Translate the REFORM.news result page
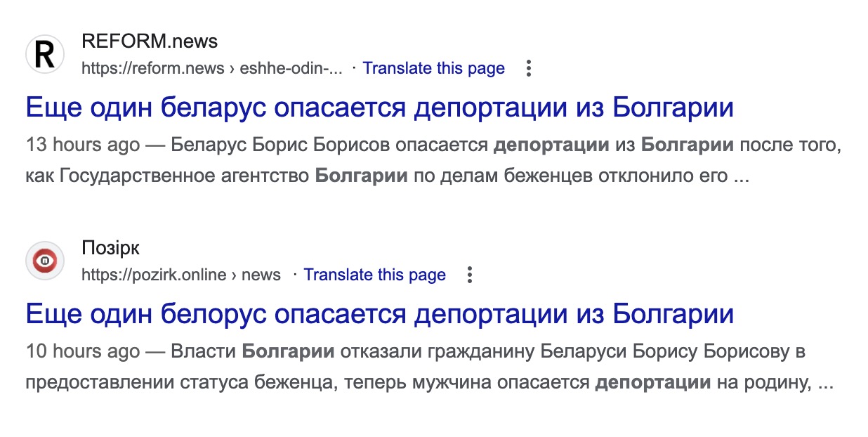Viewport: 868px width, 437px height. pos(433,68)
